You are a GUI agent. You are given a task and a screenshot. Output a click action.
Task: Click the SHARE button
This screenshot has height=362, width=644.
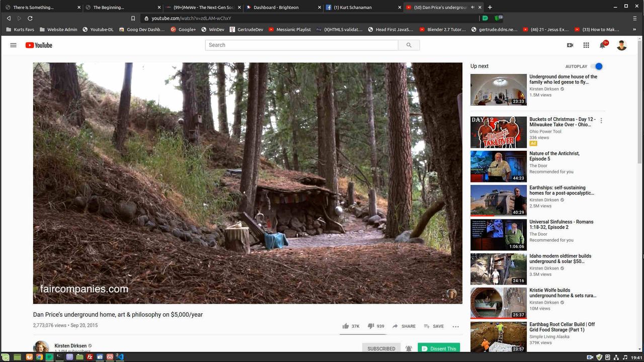tap(404, 326)
